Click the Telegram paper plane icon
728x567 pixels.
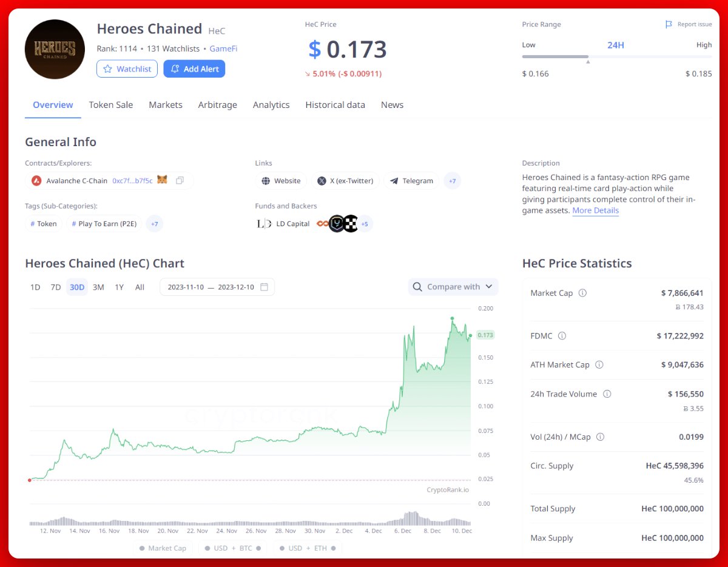(x=394, y=181)
